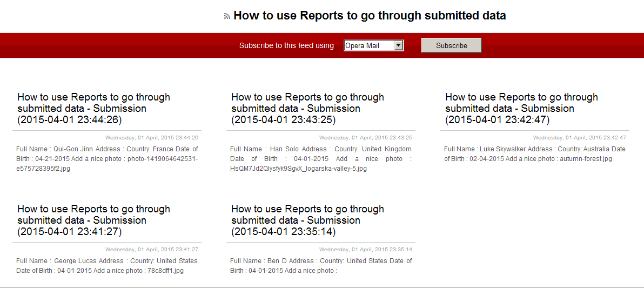Click the 23:44:26 timestamp under first entry
This screenshot has width=644, height=288.
pos(152,138)
